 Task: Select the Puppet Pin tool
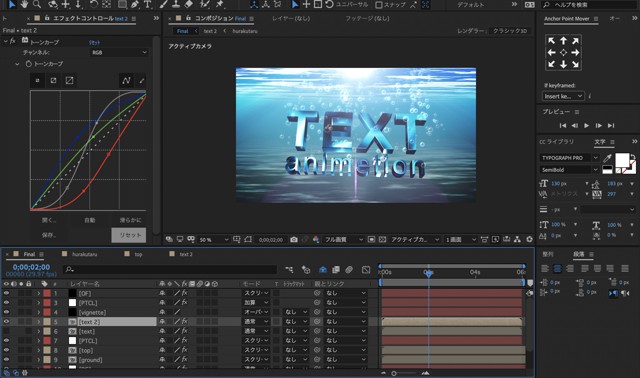(x=220, y=4)
